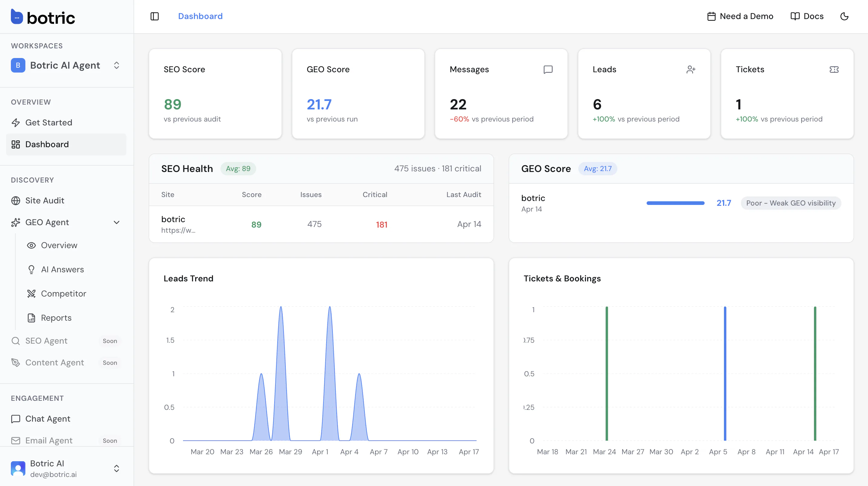Click the botric logo
Viewport: 868px width, 486px height.
point(43,17)
